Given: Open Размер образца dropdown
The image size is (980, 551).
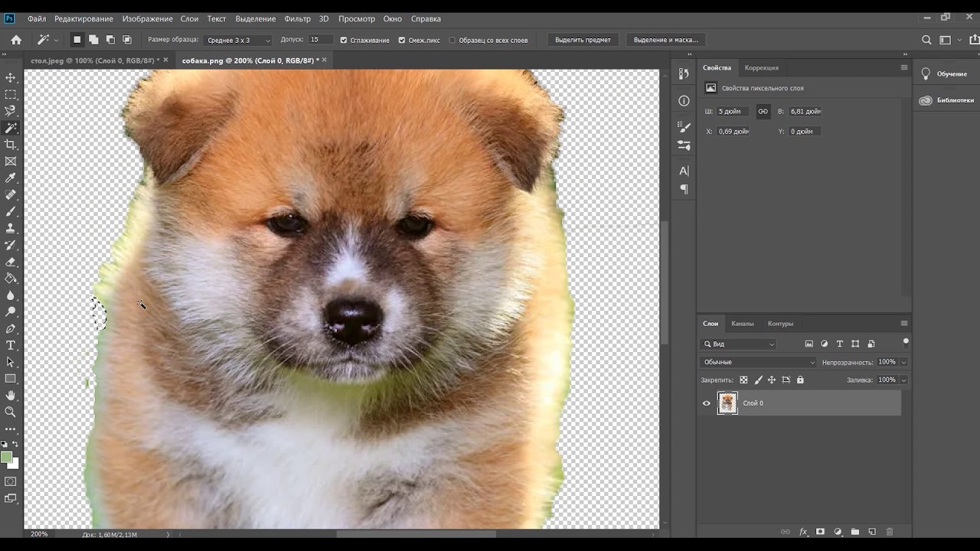Looking at the screenshot, I should tap(239, 40).
